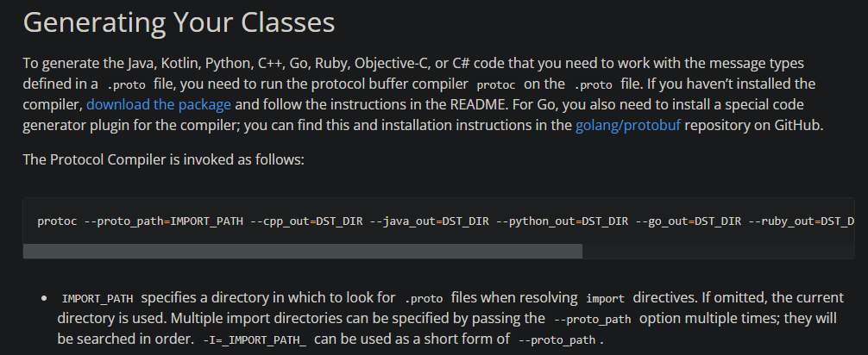Click the IMPORT_PATH code starting the bullet item
The width and height of the screenshot is (868, 355).
coord(97,299)
